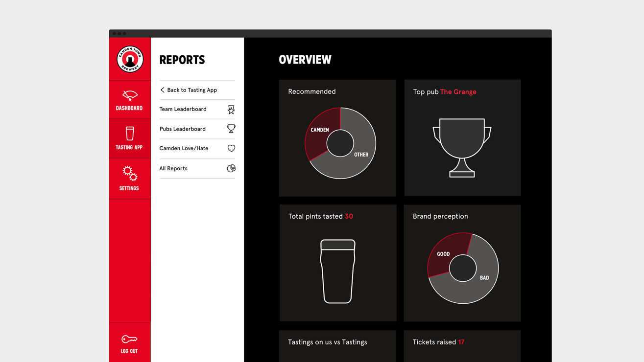Click the Pubs Leaderboard trophy icon

point(231,129)
